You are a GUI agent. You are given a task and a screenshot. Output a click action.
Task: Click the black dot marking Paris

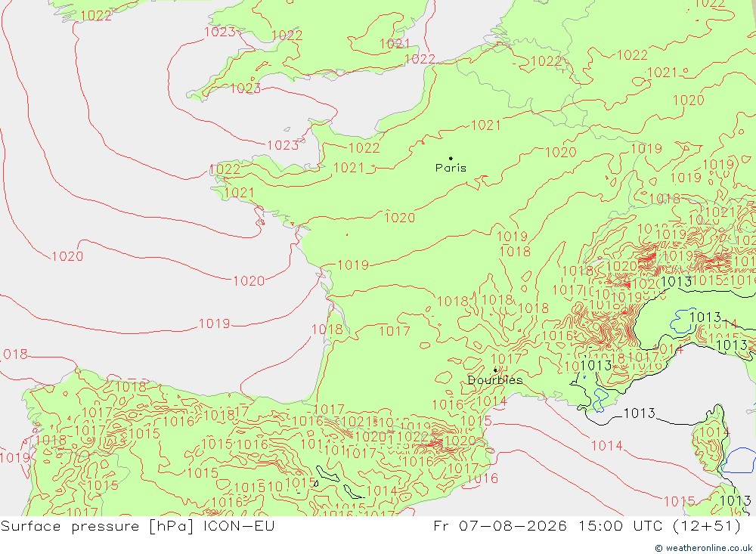451,158
